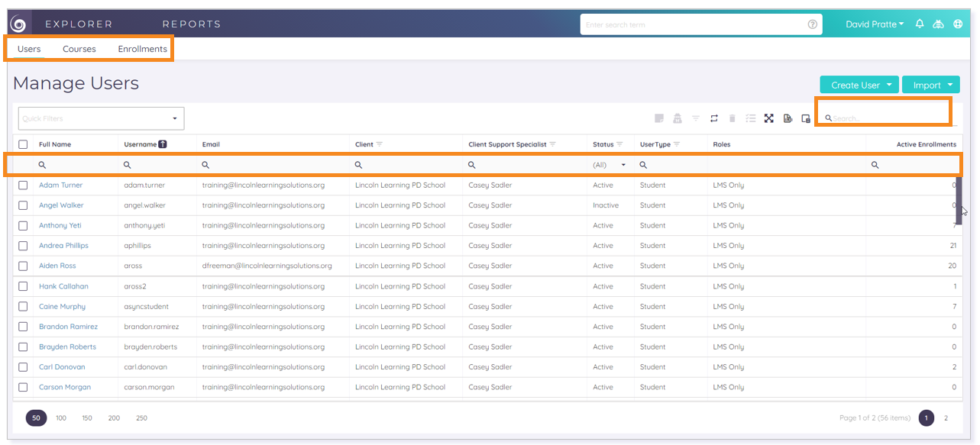Open Carson Morgan's user profile link
This screenshot has height=445, width=980.
tap(65, 387)
